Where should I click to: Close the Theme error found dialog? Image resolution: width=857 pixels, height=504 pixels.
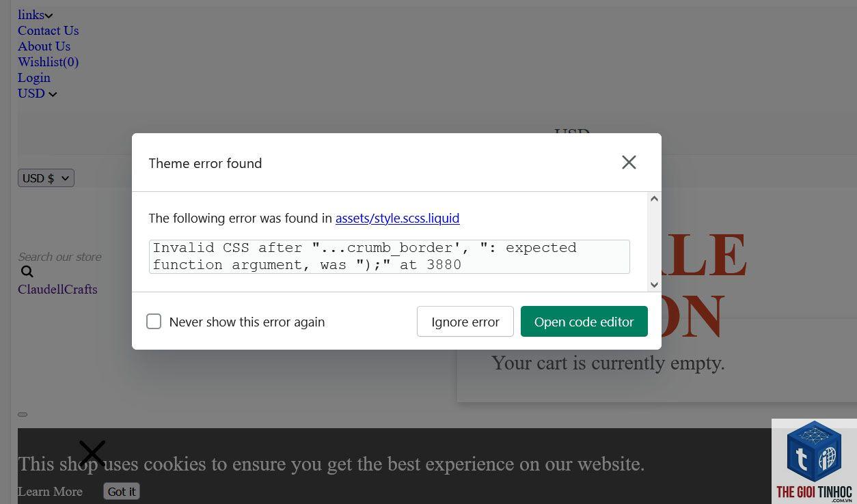point(629,162)
